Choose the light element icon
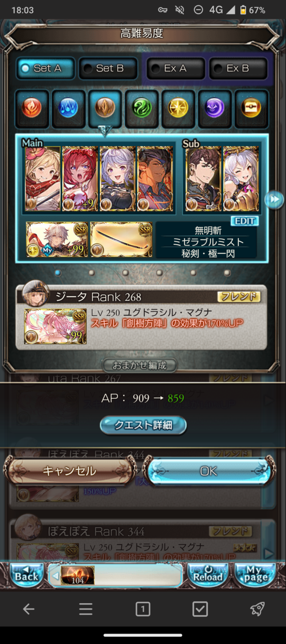Viewport: 286px width, 644px height. [x=178, y=108]
